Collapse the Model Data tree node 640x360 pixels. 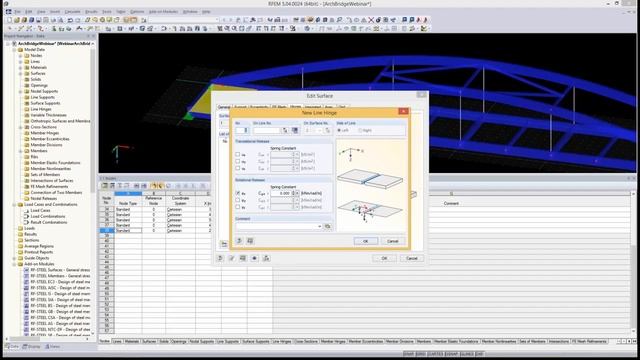tap(14, 50)
